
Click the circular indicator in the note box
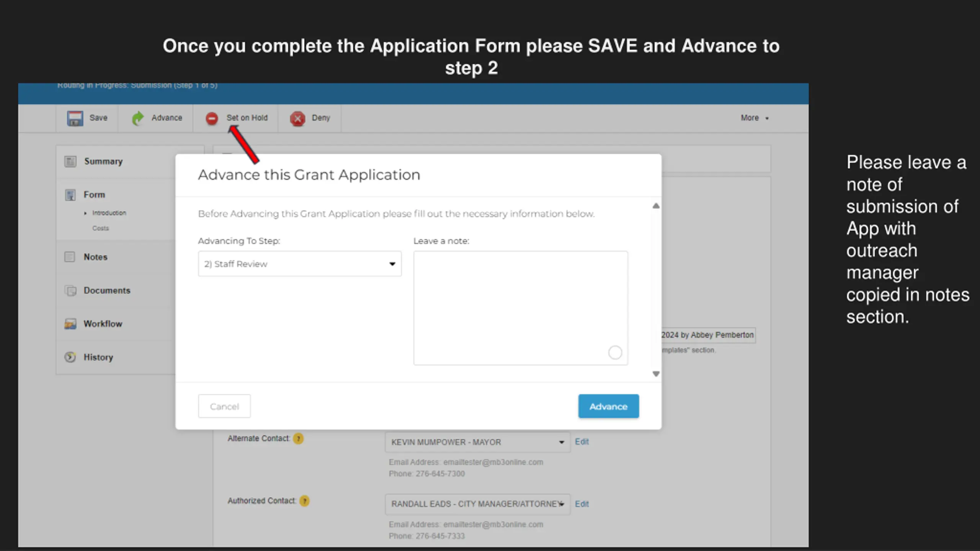coord(615,352)
